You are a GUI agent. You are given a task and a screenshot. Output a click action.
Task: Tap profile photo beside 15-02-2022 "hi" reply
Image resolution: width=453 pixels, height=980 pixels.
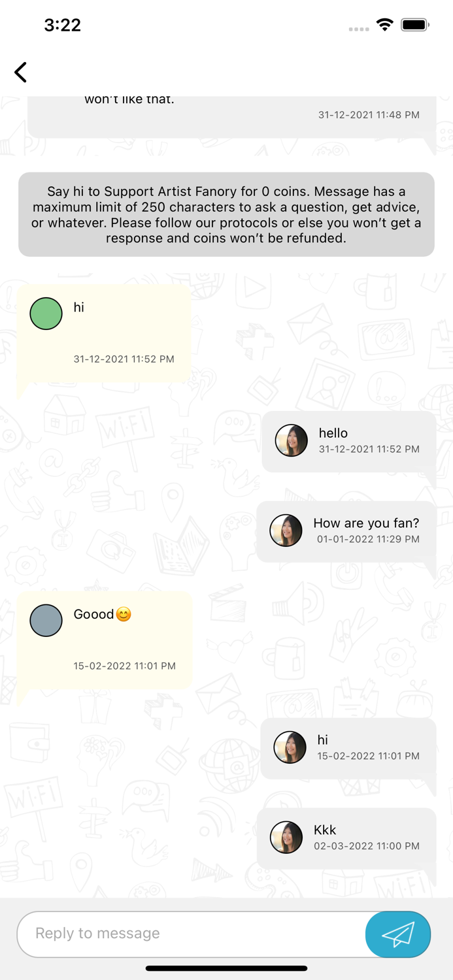[290, 747]
